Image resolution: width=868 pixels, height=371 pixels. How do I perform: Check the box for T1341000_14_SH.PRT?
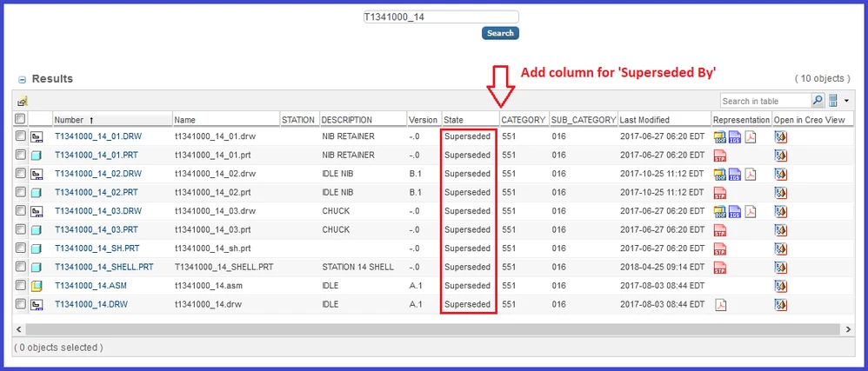21,248
